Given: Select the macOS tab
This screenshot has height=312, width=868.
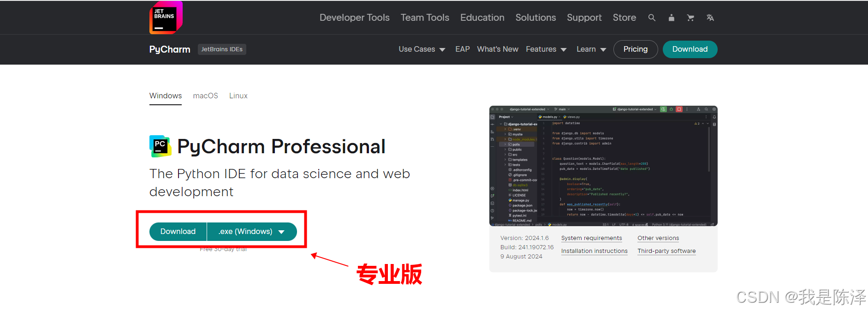Looking at the screenshot, I should (205, 96).
